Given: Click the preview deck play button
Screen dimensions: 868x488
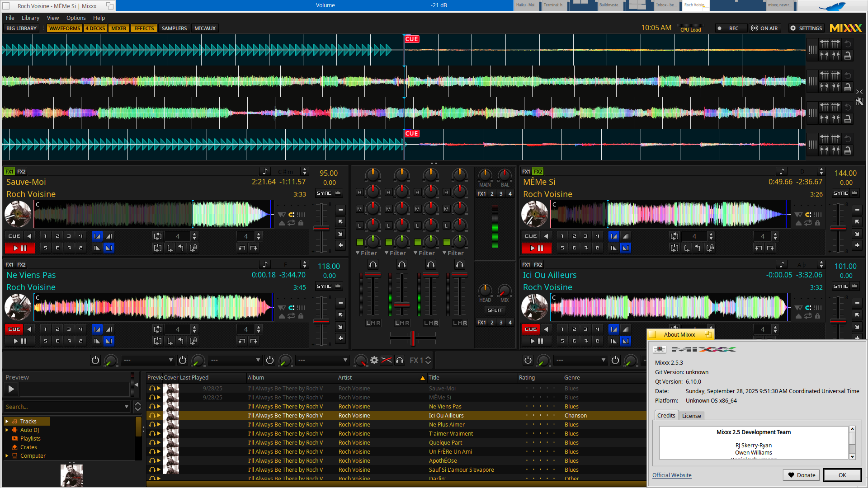Looking at the screenshot, I should pyautogui.click(x=11, y=389).
